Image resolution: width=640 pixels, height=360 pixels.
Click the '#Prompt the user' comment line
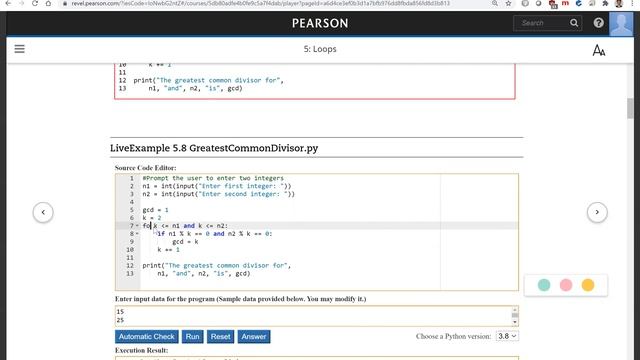213,178
